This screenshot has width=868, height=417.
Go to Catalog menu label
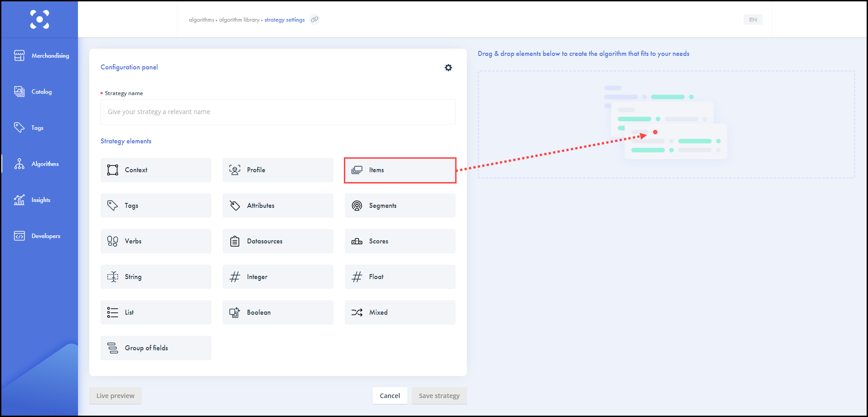point(41,92)
